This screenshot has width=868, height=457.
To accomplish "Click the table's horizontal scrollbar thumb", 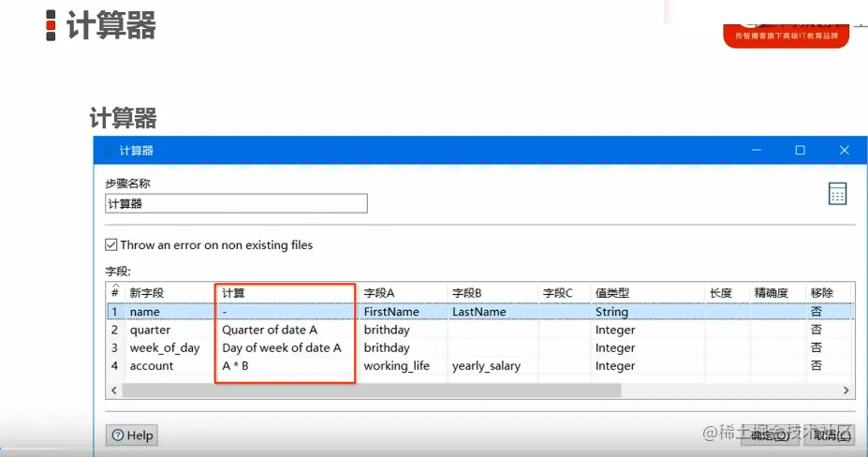I will [x=372, y=391].
